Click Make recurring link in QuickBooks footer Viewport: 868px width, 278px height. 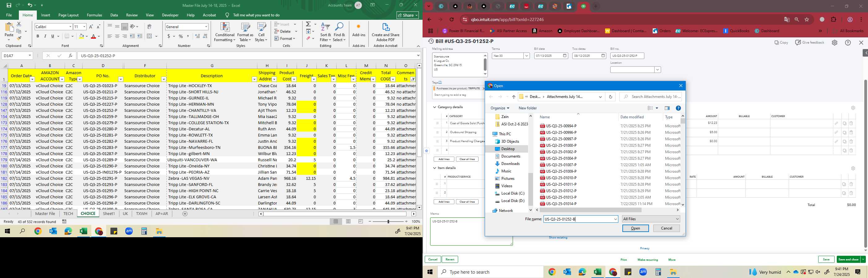click(647, 260)
